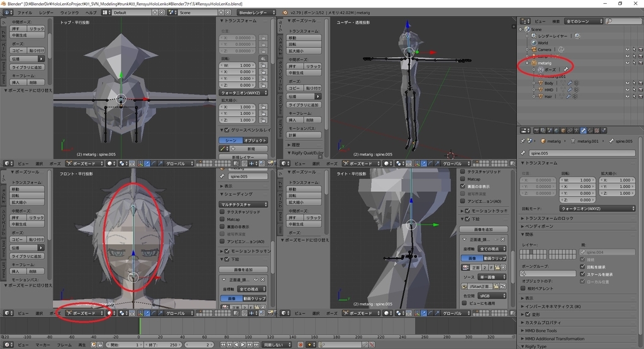Click the restrict-select cursor icon for Camera
644x349 pixels.
(x=634, y=49)
